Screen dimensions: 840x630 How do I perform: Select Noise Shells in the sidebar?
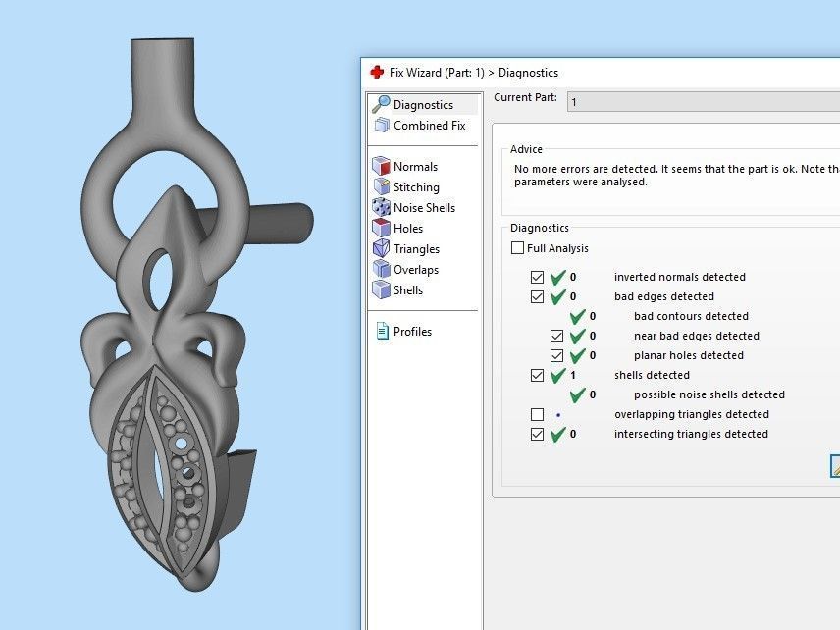(x=424, y=208)
